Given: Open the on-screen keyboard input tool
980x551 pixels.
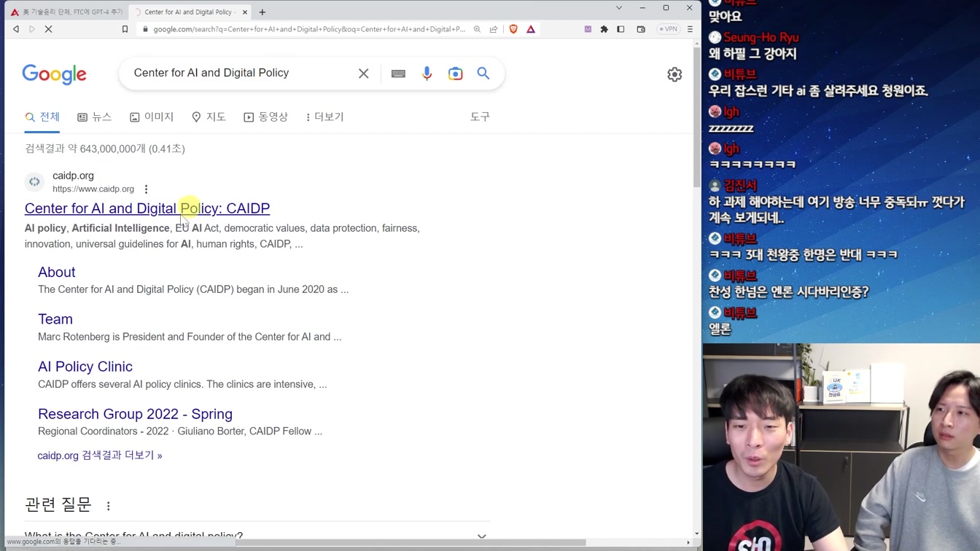Looking at the screenshot, I should click(398, 74).
